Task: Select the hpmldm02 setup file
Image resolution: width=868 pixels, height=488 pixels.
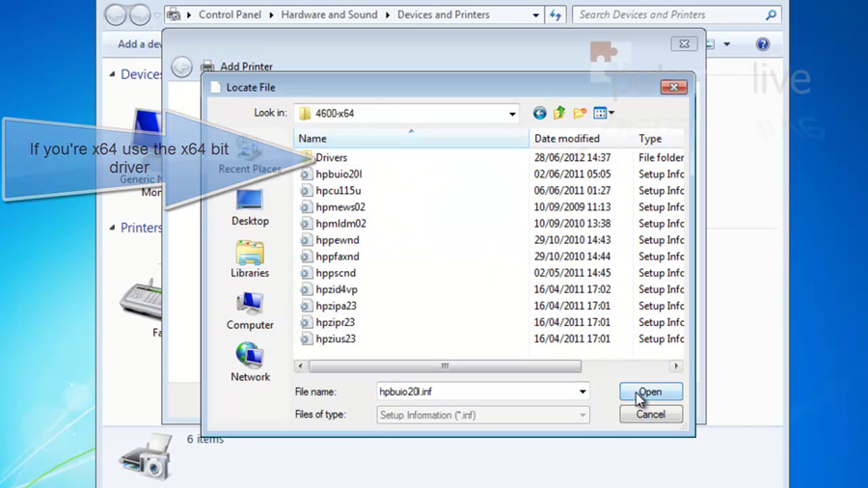Action: pyautogui.click(x=340, y=224)
